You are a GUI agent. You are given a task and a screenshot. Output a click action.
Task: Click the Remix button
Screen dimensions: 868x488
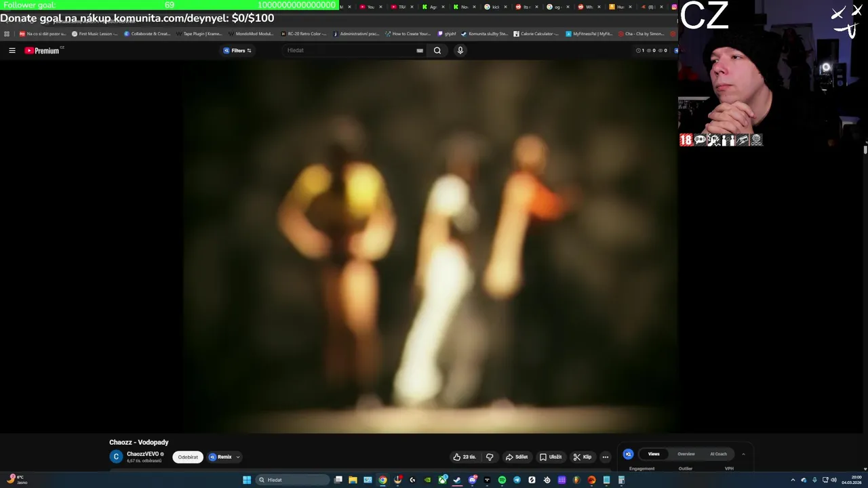pyautogui.click(x=220, y=457)
